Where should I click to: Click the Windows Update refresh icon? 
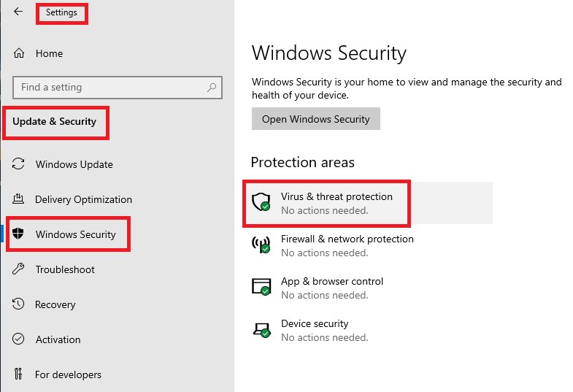click(x=20, y=164)
